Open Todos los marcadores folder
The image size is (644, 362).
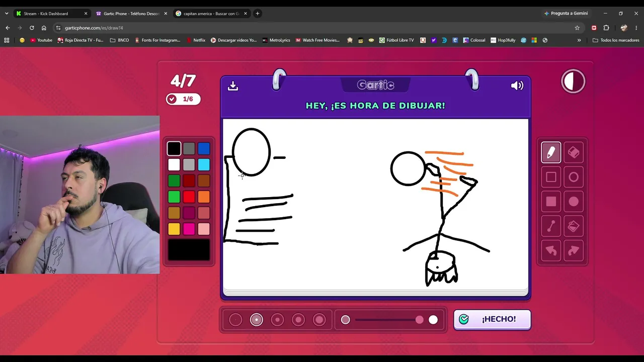tap(616, 40)
